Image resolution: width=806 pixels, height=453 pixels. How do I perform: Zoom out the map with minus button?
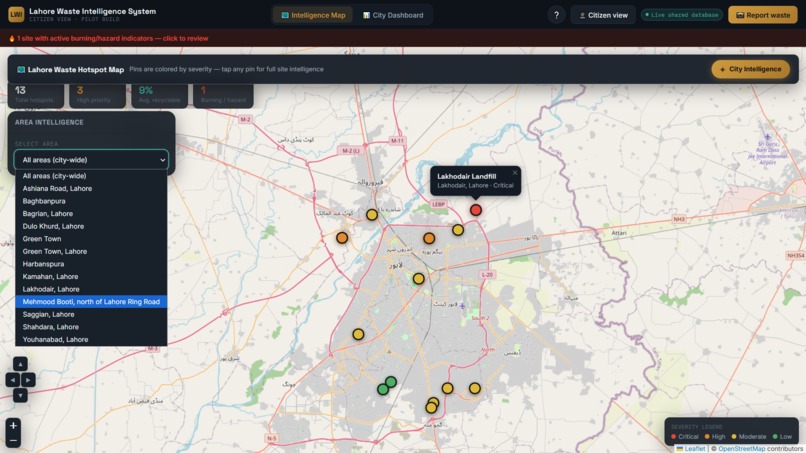[x=13, y=441]
